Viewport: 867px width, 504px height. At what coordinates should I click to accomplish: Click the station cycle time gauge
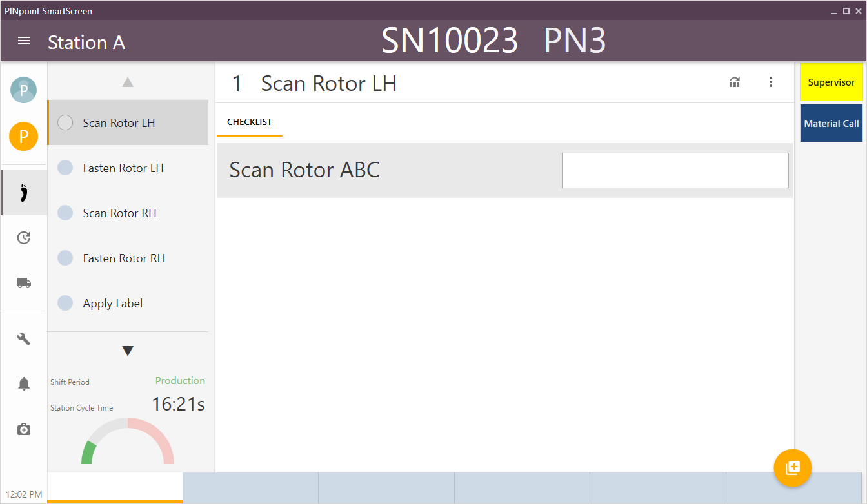(x=128, y=441)
